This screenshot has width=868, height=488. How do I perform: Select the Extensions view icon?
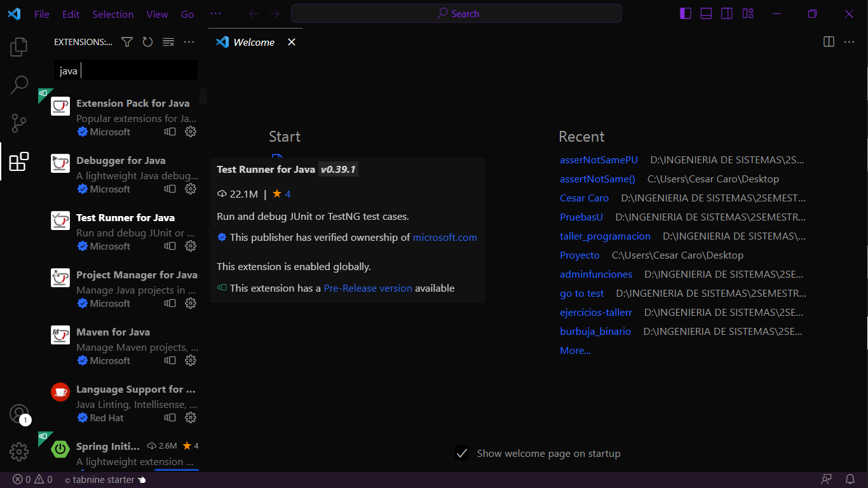click(x=19, y=161)
